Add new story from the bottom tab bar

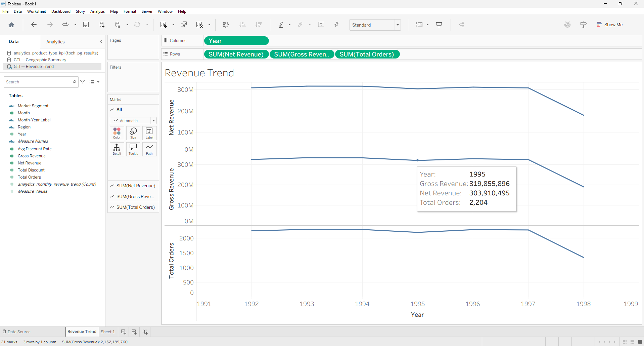click(145, 332)
